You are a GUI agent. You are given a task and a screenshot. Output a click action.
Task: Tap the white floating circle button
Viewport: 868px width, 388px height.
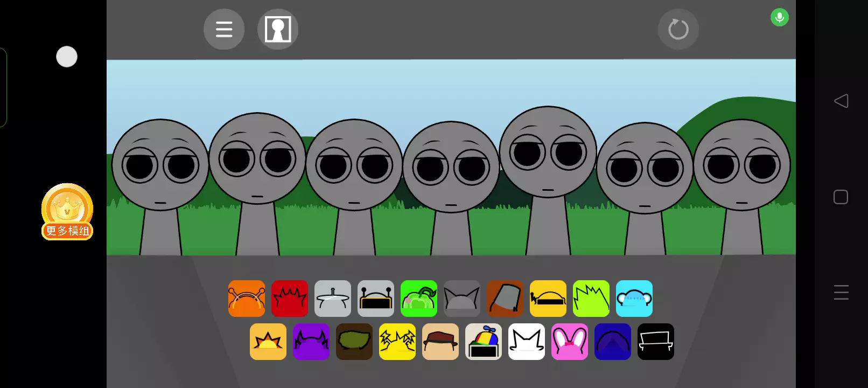point(67,57)
